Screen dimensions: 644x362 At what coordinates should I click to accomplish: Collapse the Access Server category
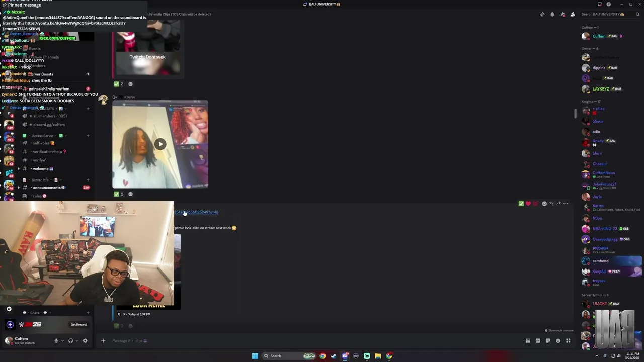pos(42,136)
